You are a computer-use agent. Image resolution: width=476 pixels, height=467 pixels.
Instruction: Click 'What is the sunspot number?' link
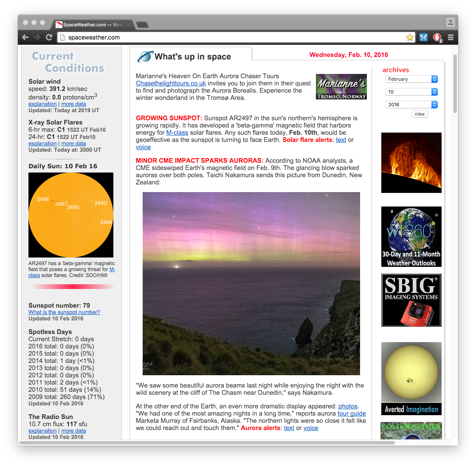point(64,312)
